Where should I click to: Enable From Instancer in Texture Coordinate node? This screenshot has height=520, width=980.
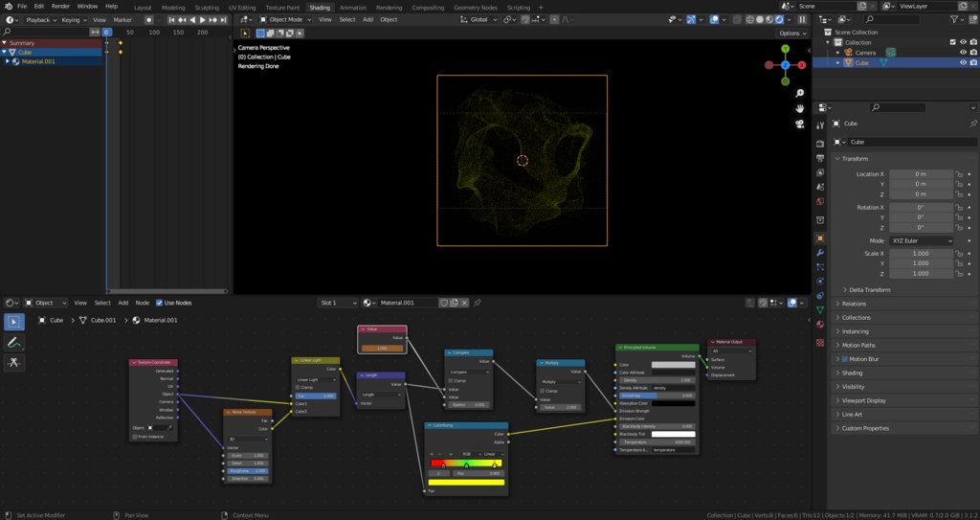click(x=134, y=436)
